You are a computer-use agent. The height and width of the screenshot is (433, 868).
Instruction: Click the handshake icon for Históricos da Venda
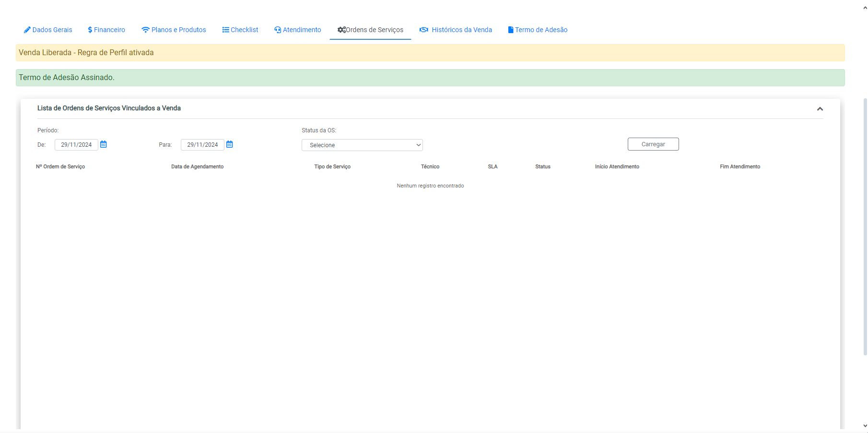pos(424,30)
